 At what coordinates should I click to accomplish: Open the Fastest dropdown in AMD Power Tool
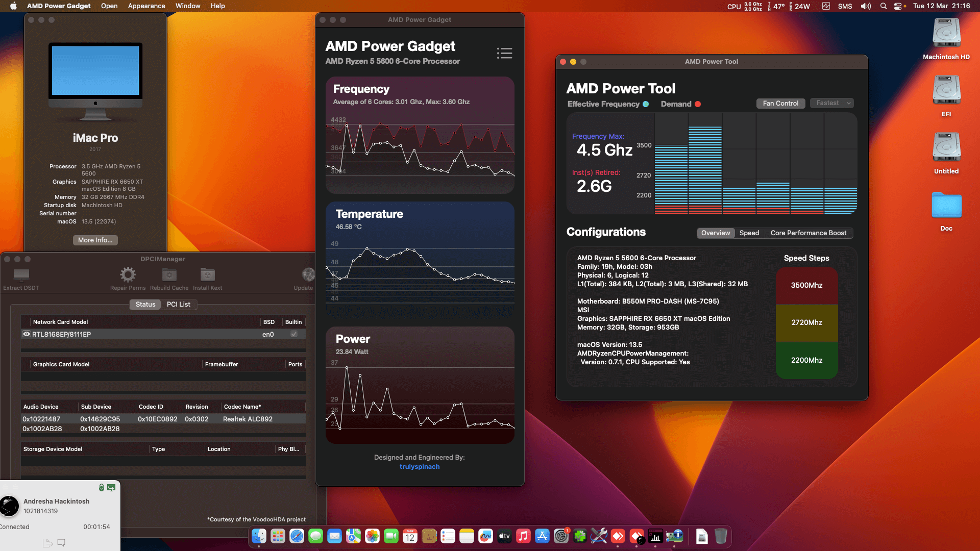[x=832, y=103]
